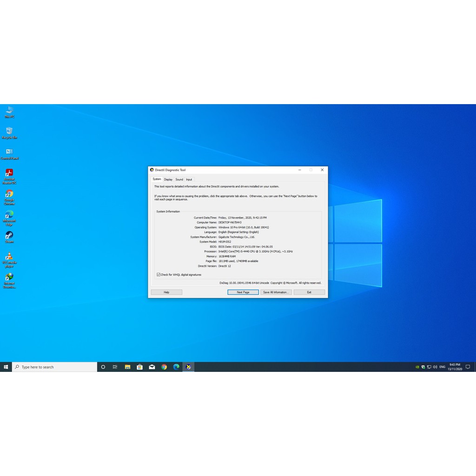This screenshot has height=476, width=476.
Task: Switch to the Display tab
Action: click(168, 179)
